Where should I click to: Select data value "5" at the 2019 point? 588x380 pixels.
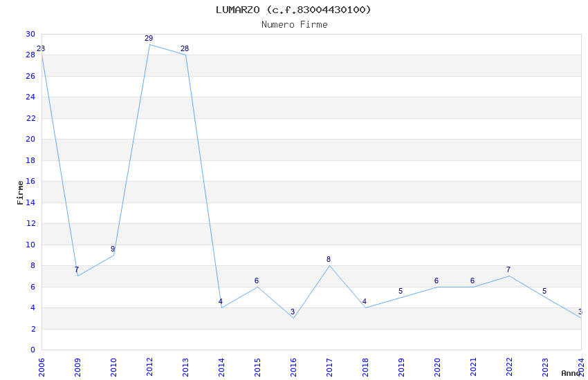401,292
